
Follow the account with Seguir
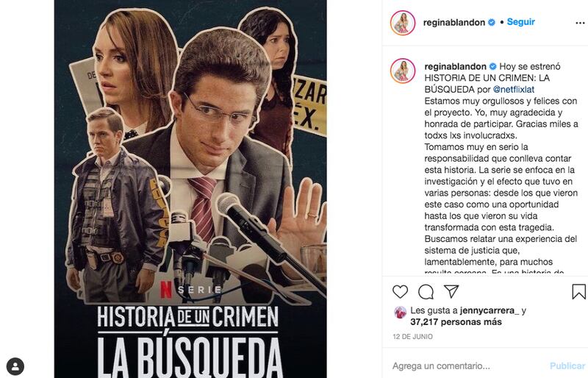coord(521,22)
